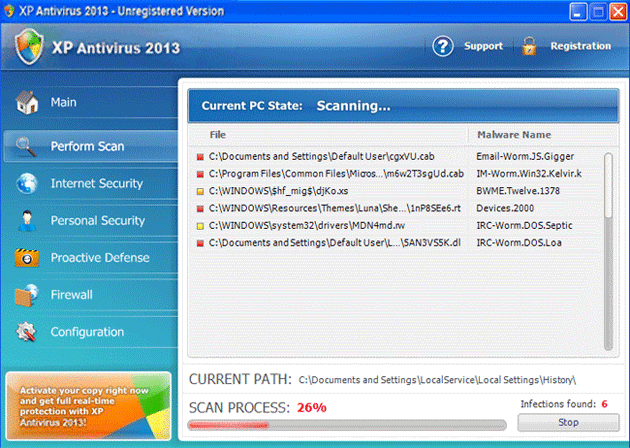The height and width of the screenshot is (448, 630).
Task: Click the Firewall icon in sidebar
Action: tap(27, 295)
